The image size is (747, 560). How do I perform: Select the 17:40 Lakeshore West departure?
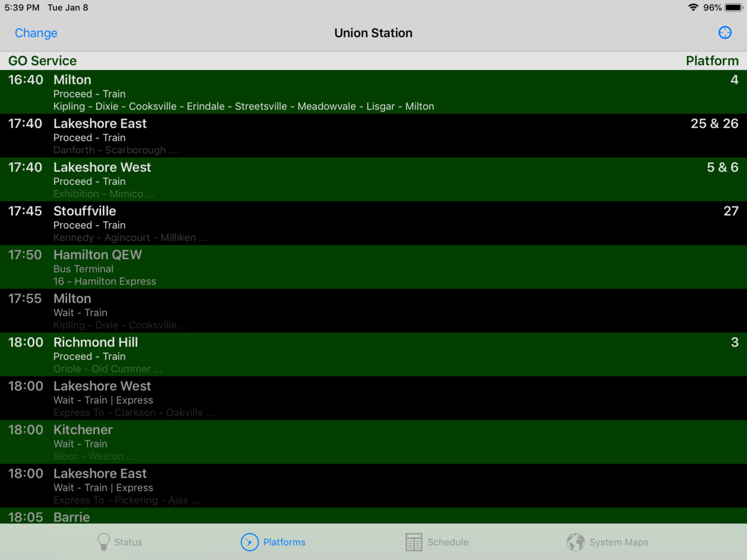click(x=373, y=180)
